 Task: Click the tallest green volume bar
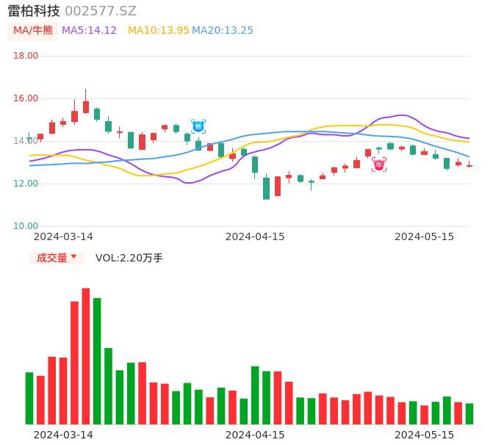[x=97, y=361]
